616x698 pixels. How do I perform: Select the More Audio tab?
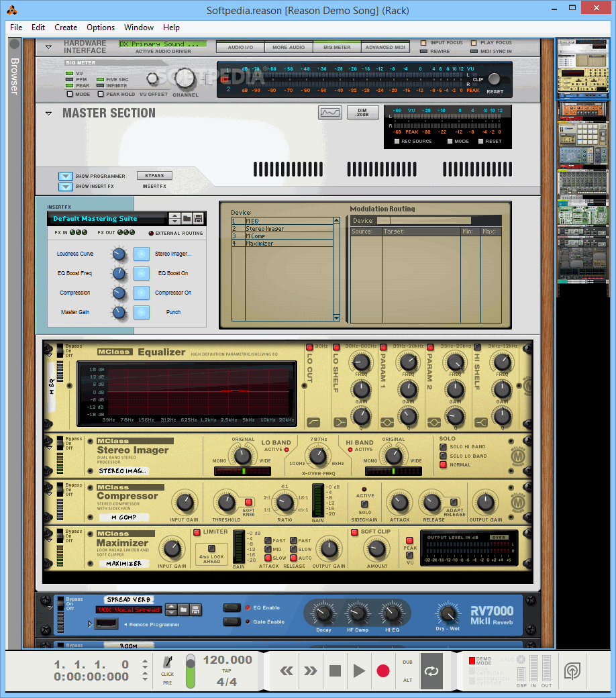coord(289,47)
